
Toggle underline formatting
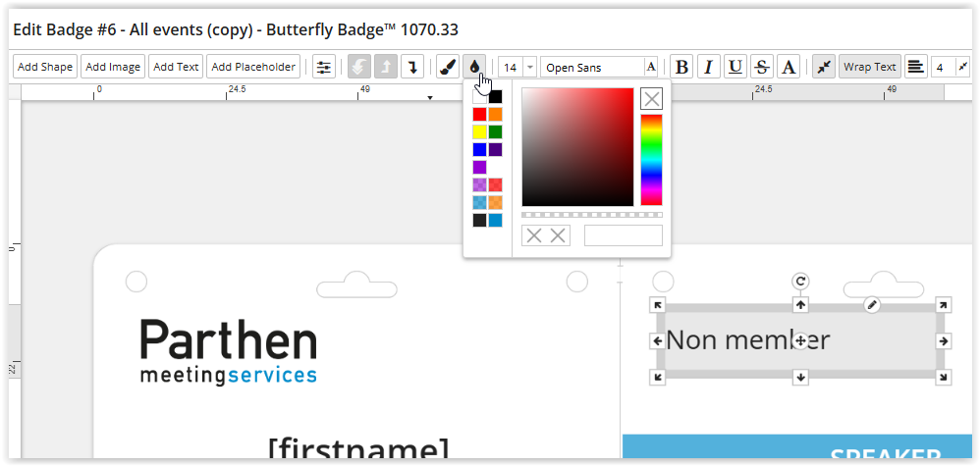[735, 67]
